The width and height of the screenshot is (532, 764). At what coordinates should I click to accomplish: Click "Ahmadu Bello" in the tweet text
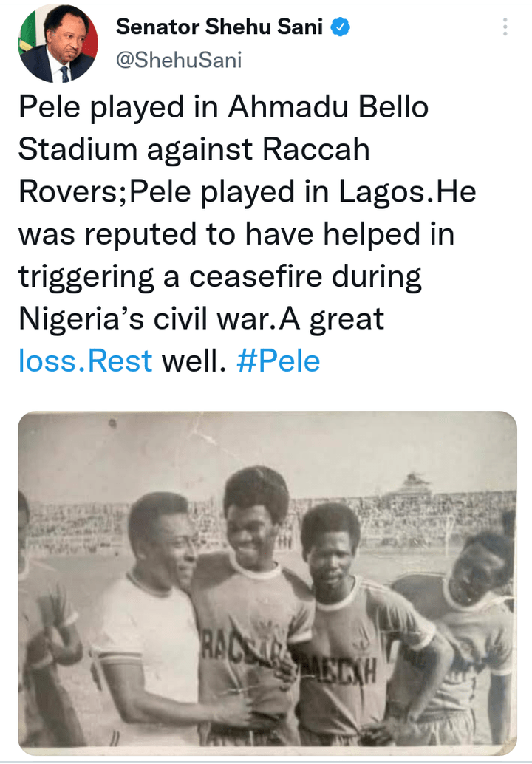coord(327,108)
